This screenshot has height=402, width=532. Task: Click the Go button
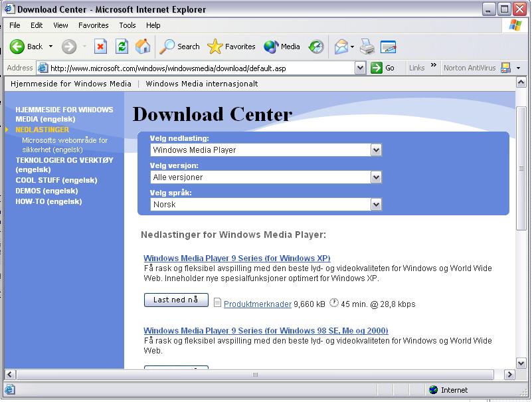pos(383,68)
